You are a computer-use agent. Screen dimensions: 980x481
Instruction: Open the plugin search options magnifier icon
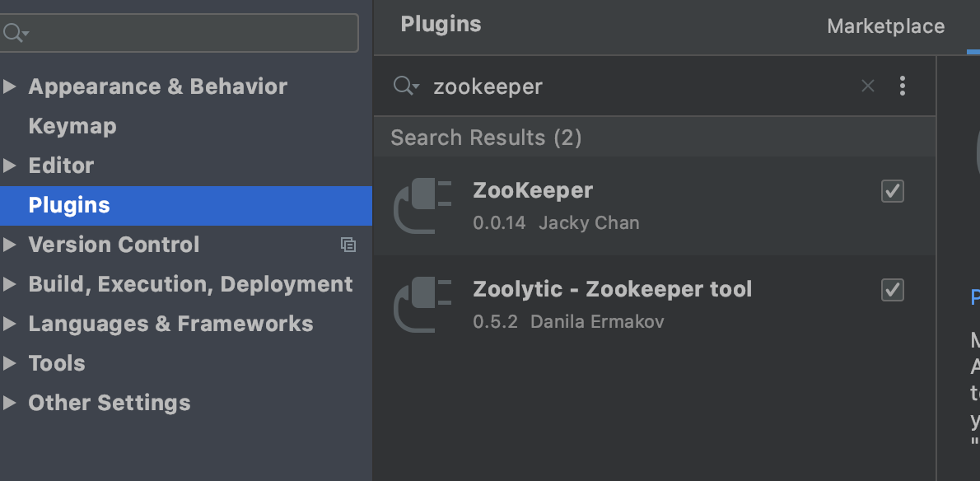[x=406, y=86]
